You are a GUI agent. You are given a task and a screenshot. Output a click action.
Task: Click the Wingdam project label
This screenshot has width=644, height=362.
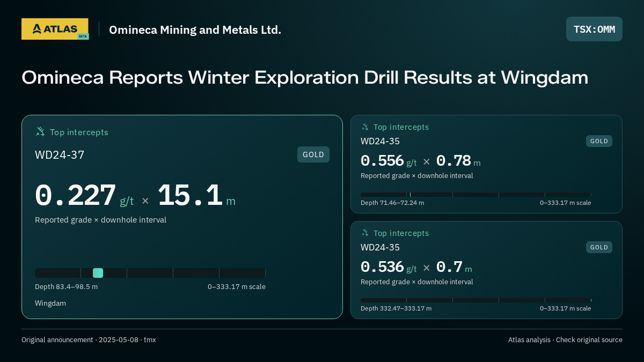pyautogui.click(x=50, y=304)
